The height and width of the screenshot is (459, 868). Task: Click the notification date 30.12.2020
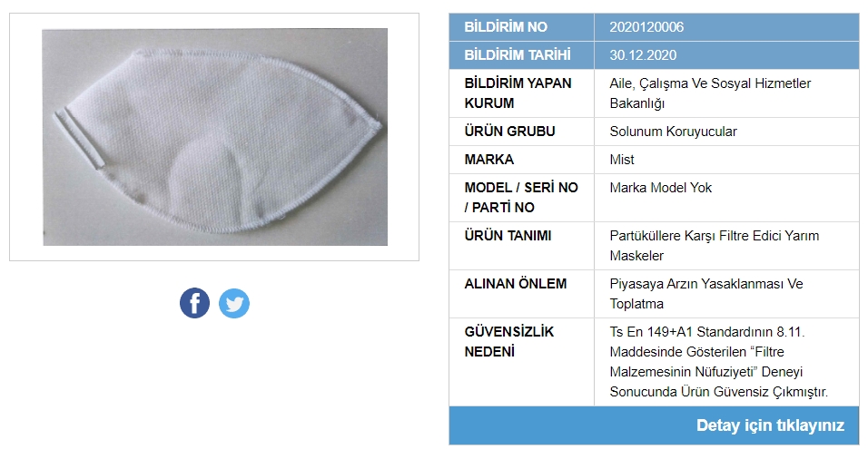pyautogui.click(x=643, y=55)
